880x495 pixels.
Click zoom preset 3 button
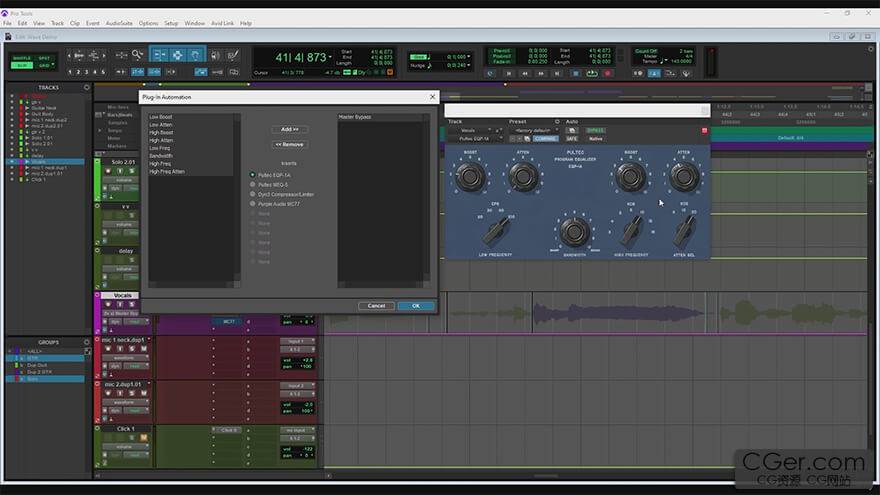click(86, 72)
